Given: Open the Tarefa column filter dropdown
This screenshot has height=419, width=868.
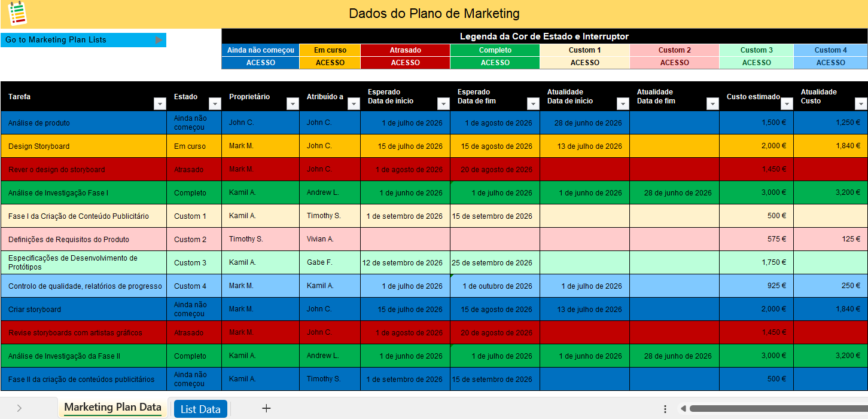Looking at the screenshot, I should point(159,103).
